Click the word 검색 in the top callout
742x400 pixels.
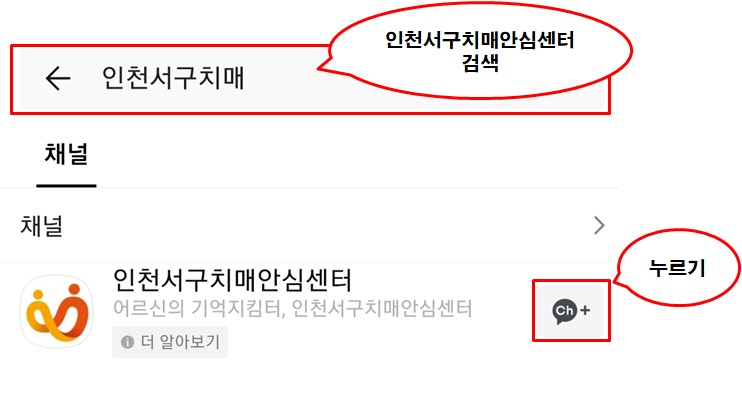480,63
